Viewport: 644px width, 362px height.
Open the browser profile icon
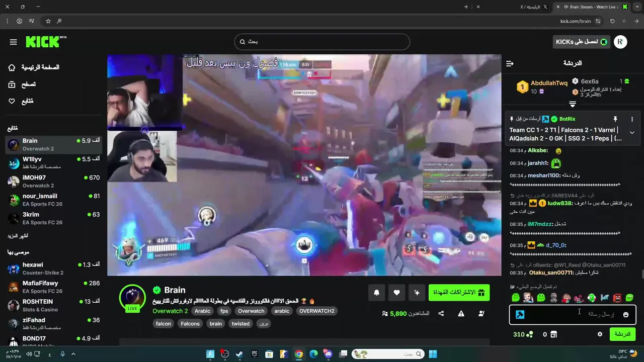pyautogui.click(x=19, y=21)
